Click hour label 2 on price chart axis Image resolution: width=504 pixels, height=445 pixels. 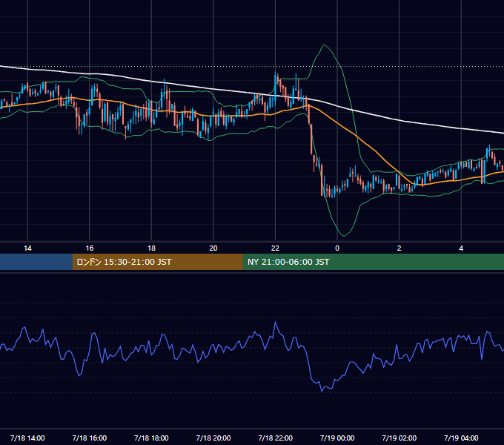point(399,248)
